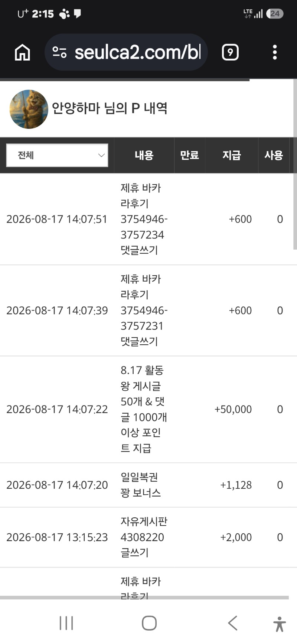Open the accessibility shortcut icon

click(280, 624)
